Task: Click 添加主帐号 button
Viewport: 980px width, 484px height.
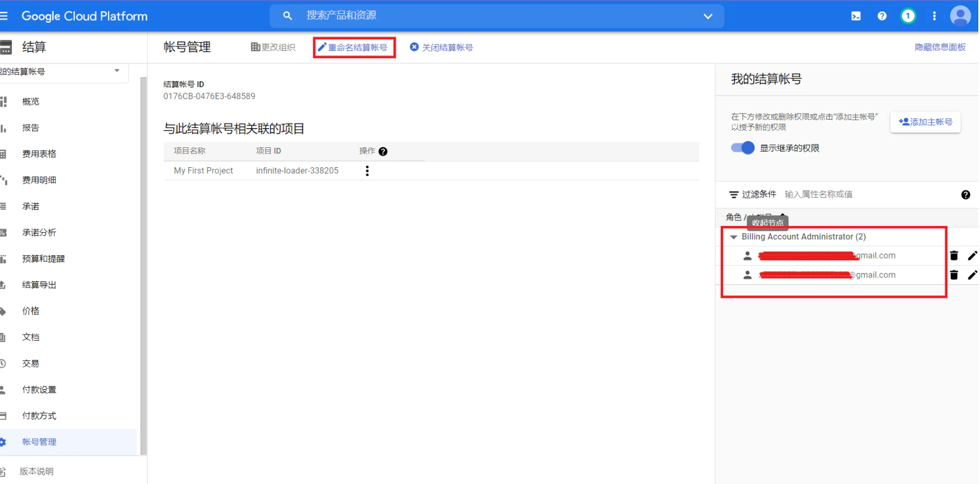Action: click(x=925, y=122)
